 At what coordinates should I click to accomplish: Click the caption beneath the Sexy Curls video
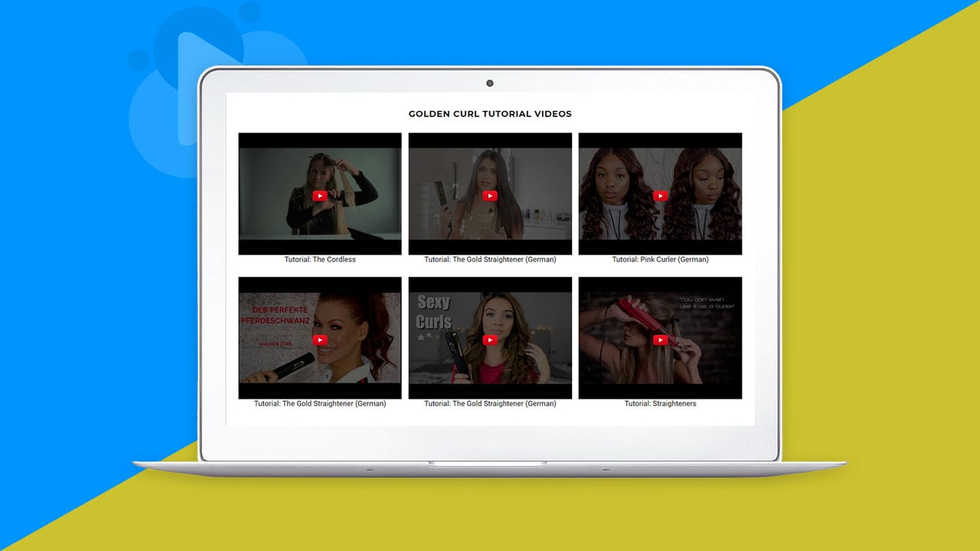490,403
